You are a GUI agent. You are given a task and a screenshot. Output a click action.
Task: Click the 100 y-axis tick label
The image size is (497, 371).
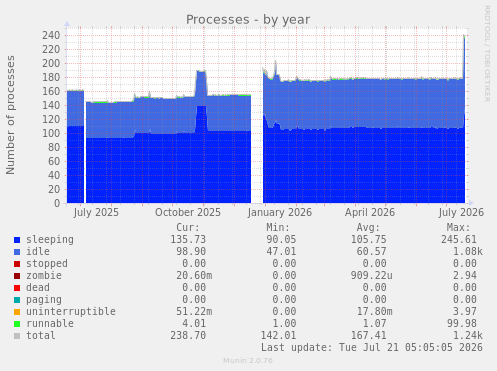click(51, 133)
